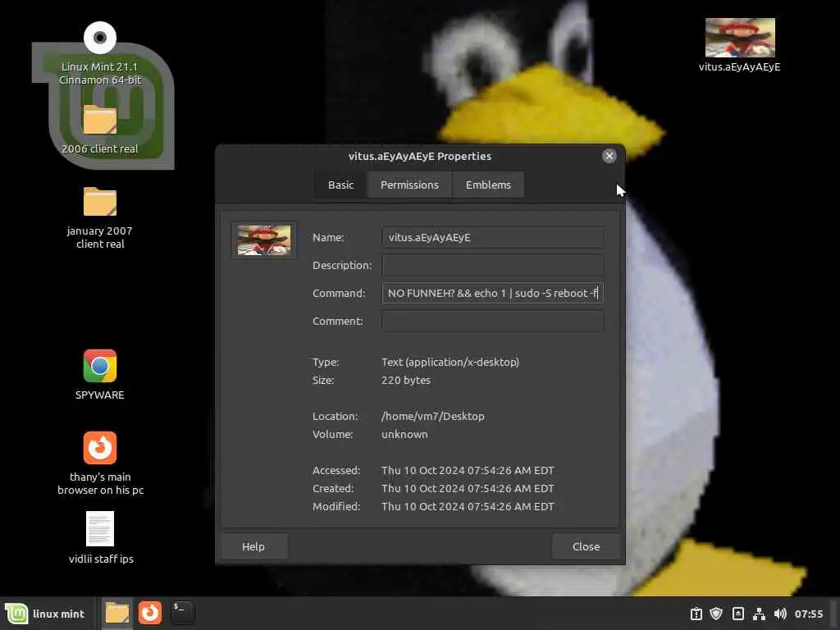840x630 pixels.
Task: Click the Volume value unknown
Action: coord(404,435)
